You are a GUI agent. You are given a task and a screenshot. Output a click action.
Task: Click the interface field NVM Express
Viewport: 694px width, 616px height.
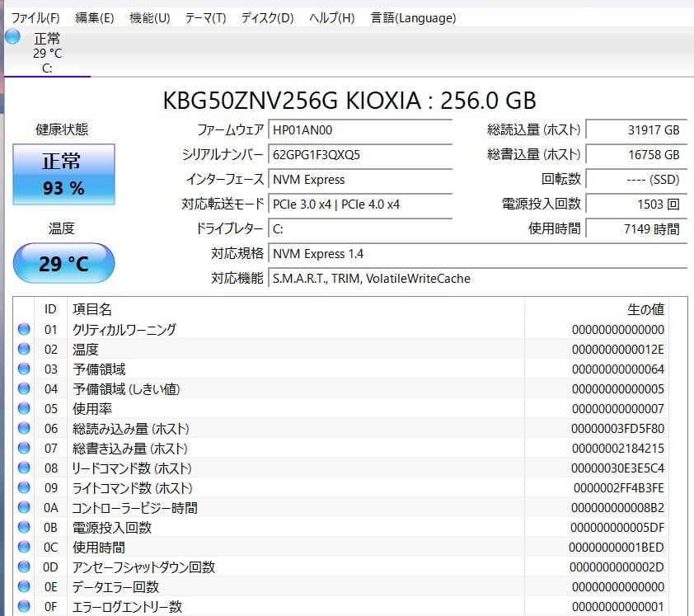360,179
